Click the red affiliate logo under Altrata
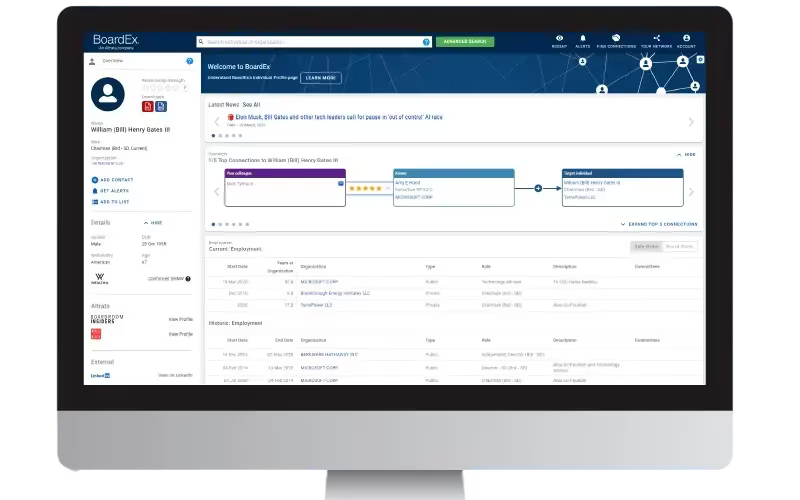The height and width of the screenshot is (500, 800). point(95,334)
